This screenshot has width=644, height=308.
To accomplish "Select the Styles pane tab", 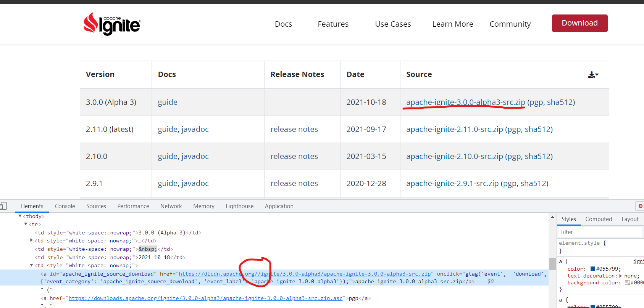I will [x=568, y=219].
